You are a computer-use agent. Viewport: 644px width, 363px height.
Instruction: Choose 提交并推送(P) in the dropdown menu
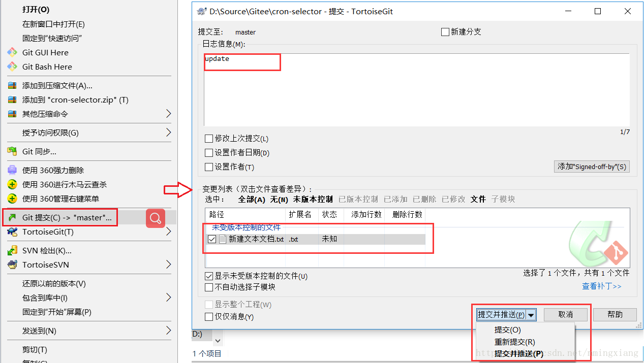[519, 354]
